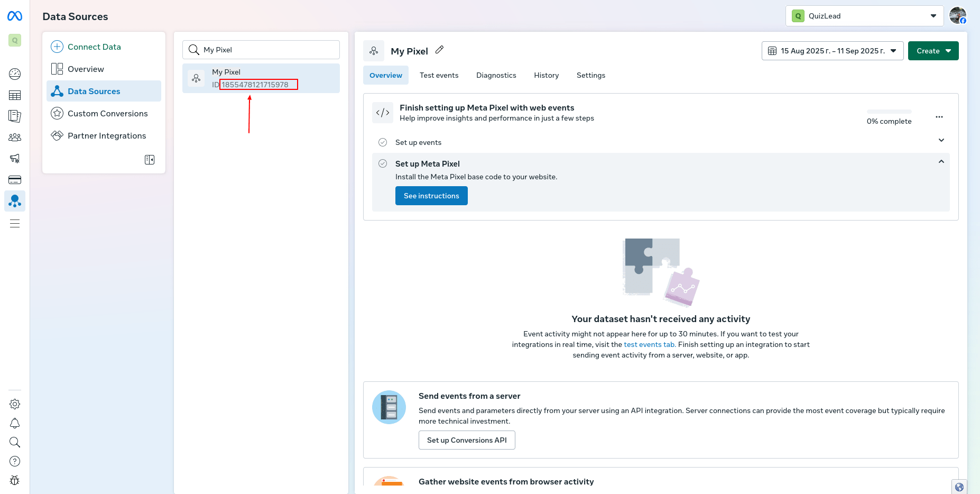Switch to the Overview tab
The height and width of the screenshot is (494, 980).
pyautogui.click(x=386, y=75)
